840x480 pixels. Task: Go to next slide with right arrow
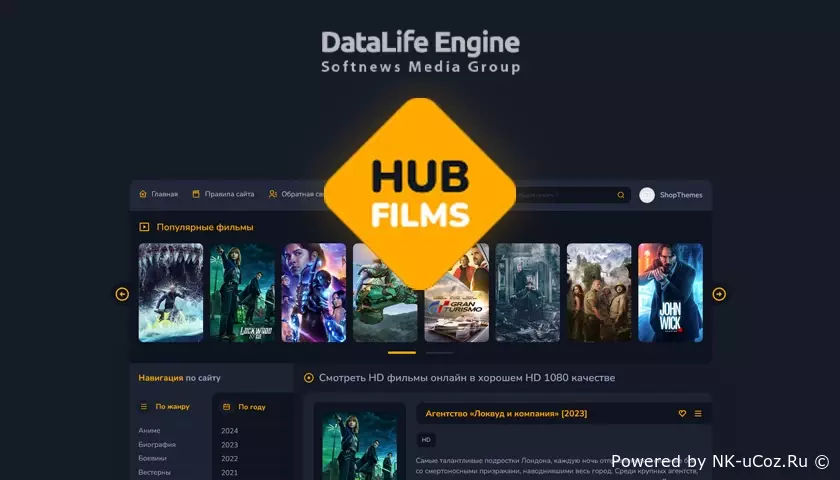tap(719, 294)
